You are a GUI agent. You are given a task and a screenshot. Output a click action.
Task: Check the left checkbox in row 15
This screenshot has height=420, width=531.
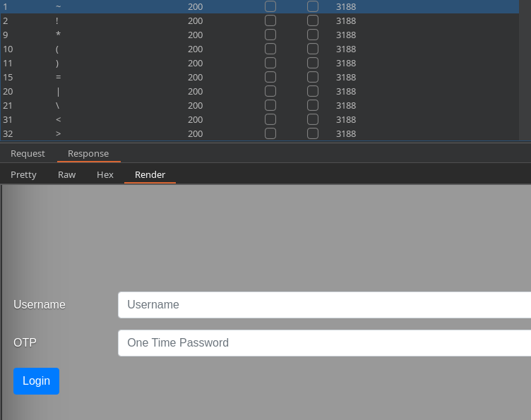tap(270, 77)
